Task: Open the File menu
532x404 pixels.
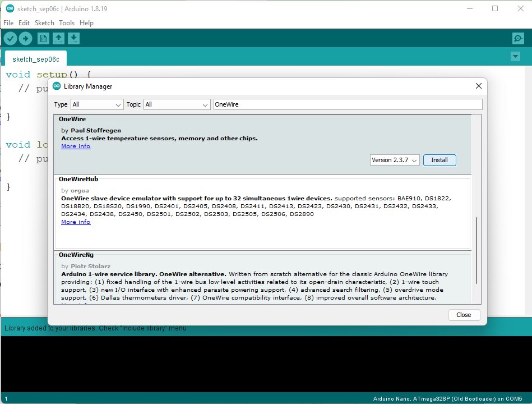Action: pos(8,23)
